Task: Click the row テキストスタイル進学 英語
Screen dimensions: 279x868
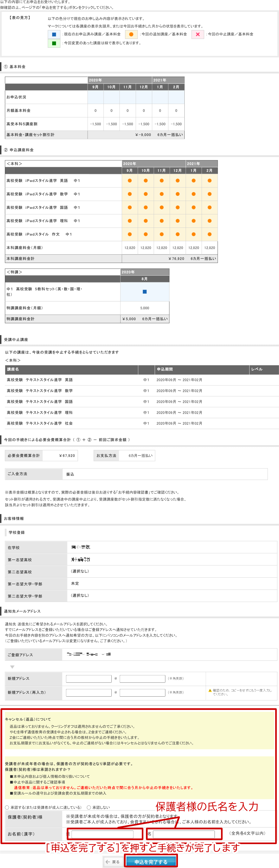Action: [x=142, y=380]
